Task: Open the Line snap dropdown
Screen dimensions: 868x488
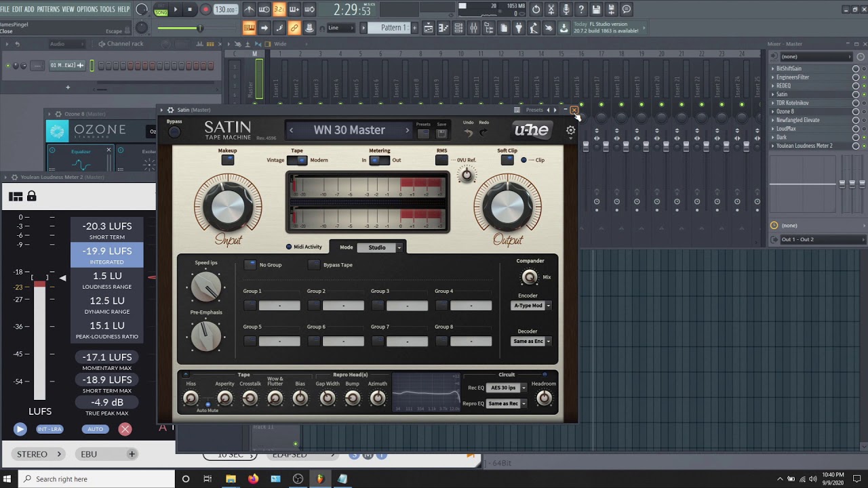Action: [x=341, y=28]
